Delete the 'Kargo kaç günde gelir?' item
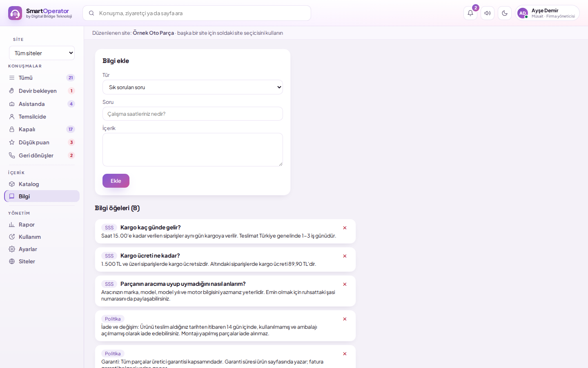 [x=345, y=228]
